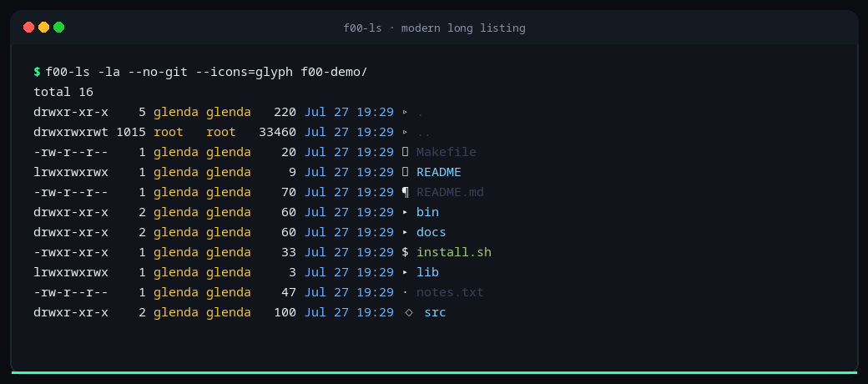The image size is (868, 384).
Task: Click the size '220' in the first row
Action: pos(285,113)
